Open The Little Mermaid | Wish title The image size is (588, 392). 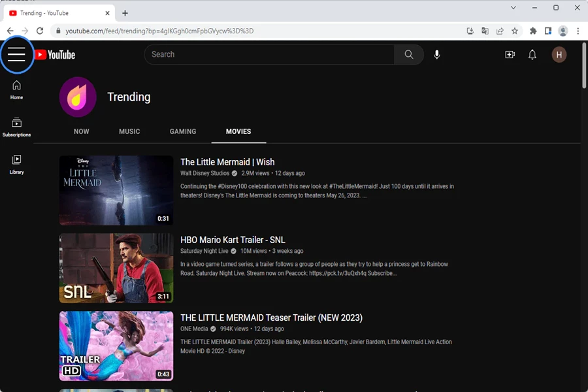[x=227, y=162]
